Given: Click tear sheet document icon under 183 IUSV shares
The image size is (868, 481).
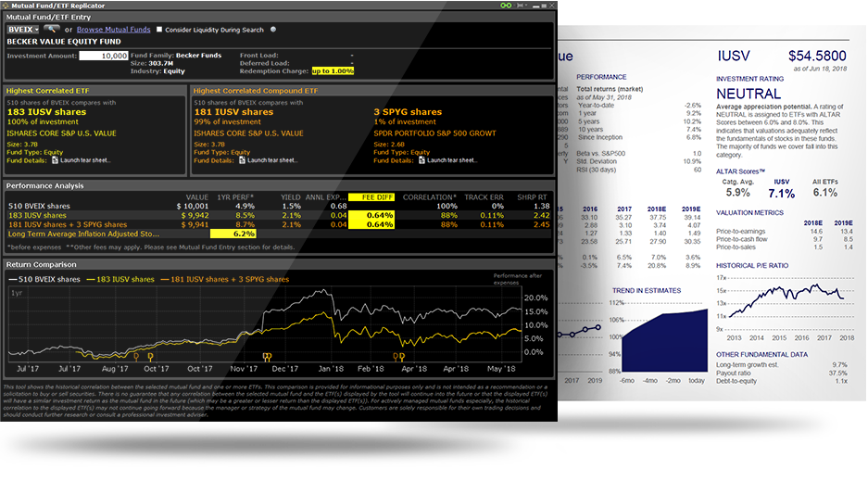Looking at the screenshot, I should tap(55, 160).
